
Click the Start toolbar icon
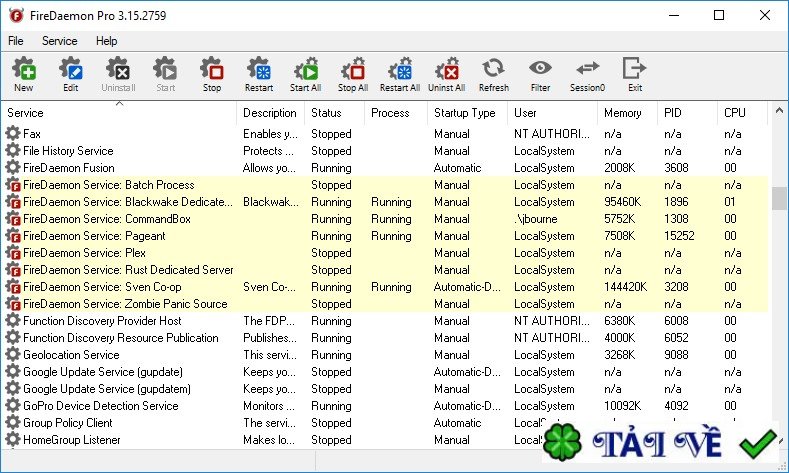pos(165,68)
